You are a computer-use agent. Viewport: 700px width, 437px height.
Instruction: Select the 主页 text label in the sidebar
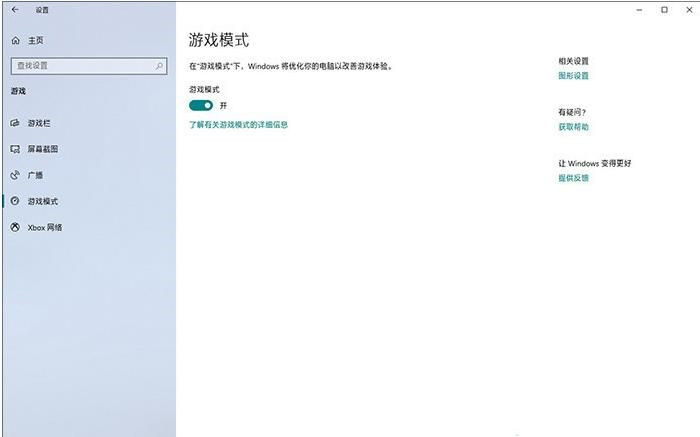tap(36, 41)
